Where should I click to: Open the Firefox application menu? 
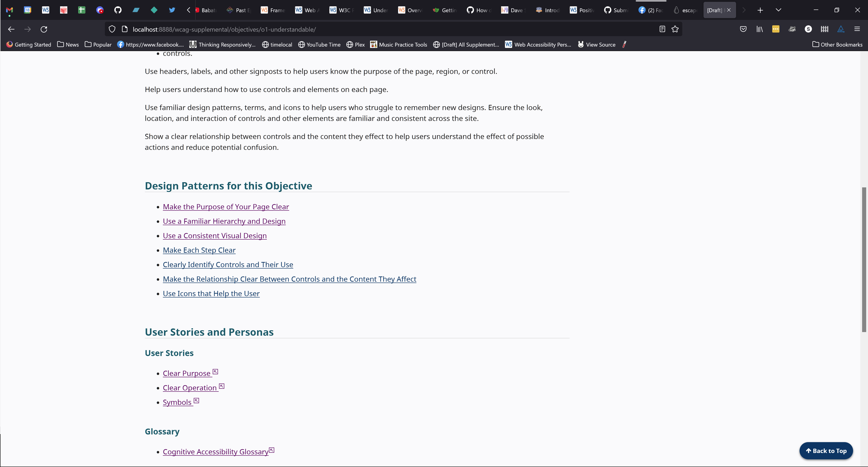click(x=858, y=29)
